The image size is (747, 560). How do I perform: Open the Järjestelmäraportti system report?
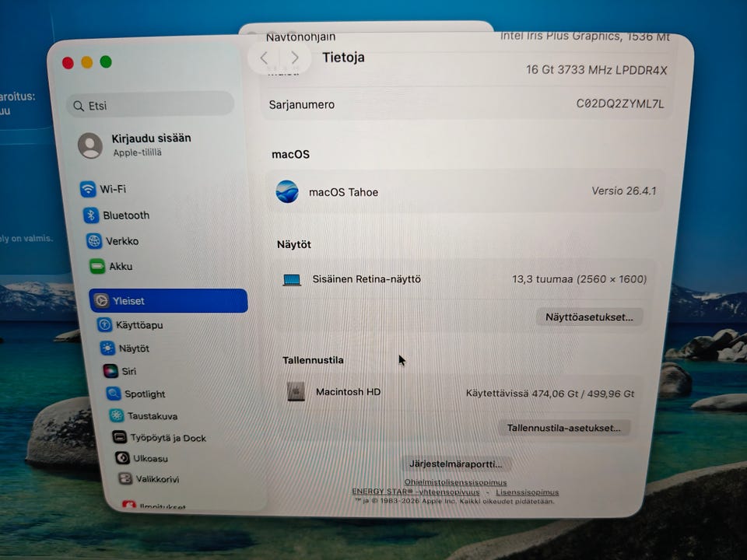coord(455,464)
